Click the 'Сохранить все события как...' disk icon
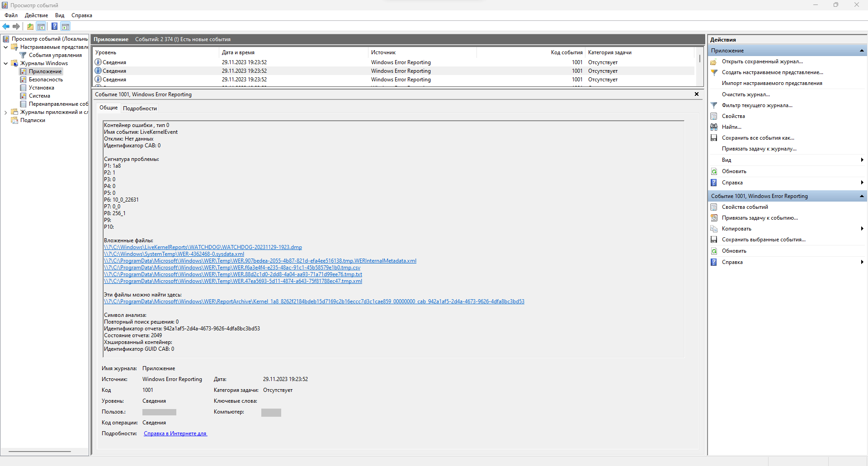Screen dimensions: 868x466 pyautogui.click(x=714, y=138)
